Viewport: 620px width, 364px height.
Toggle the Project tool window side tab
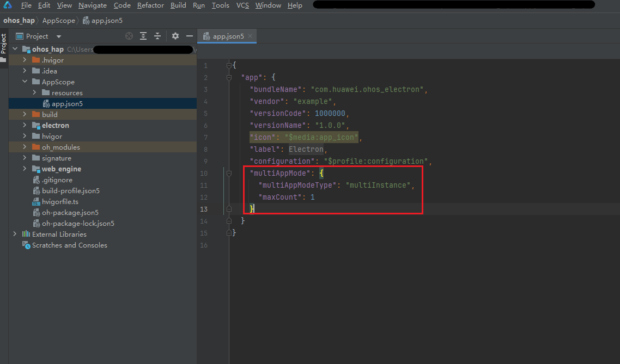4,45
